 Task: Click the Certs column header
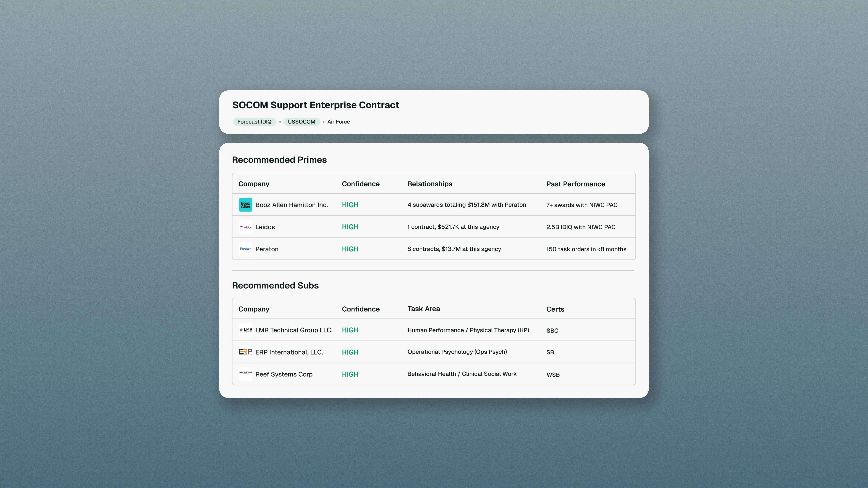(x=555, y=309)
